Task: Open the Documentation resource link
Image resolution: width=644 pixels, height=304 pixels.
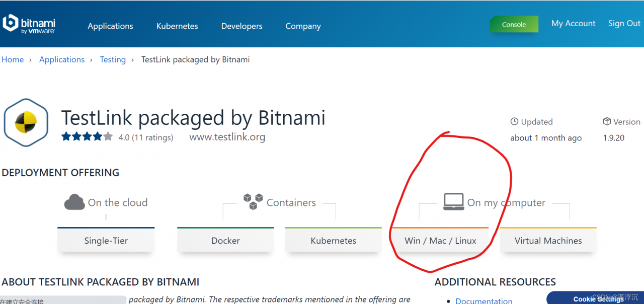Action: tap(484, 300)
